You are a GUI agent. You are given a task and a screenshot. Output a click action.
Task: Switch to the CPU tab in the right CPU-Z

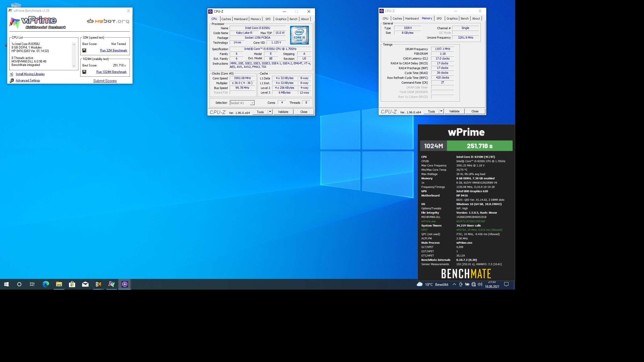pos(385,19)
